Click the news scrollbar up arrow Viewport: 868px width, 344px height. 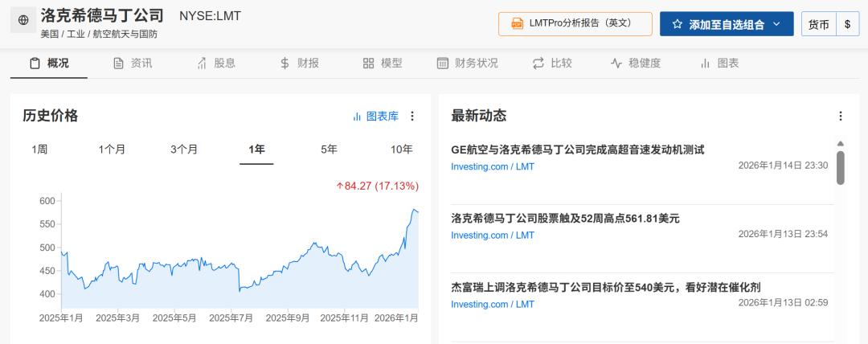(x=841, y=143)
